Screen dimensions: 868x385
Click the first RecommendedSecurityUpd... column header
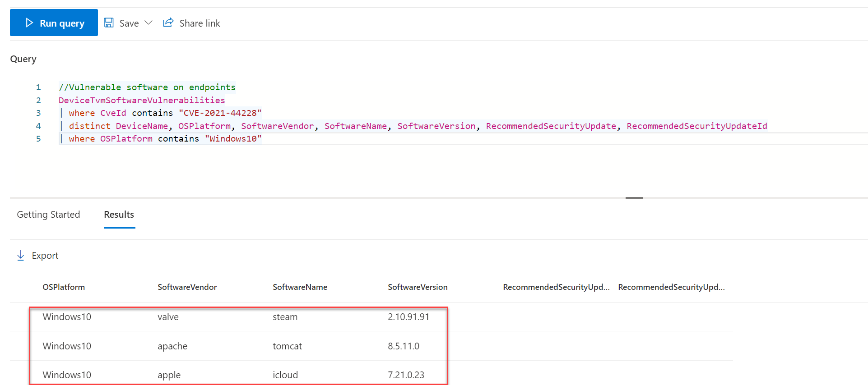556,287
